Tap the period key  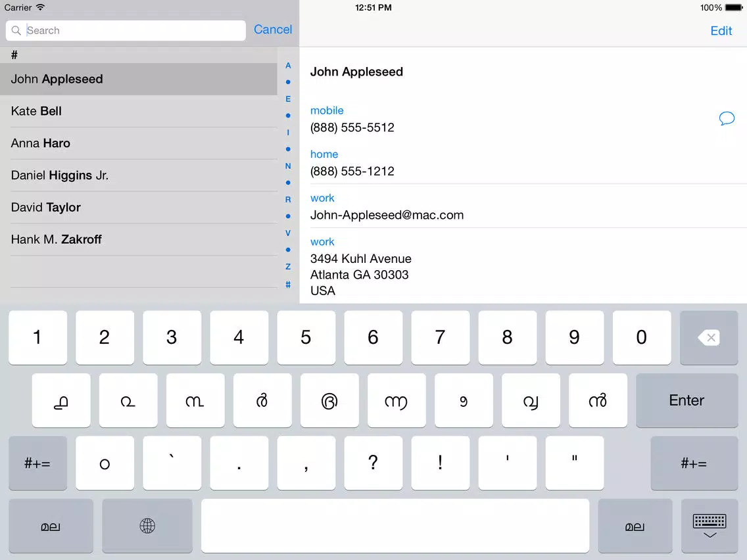[x=239, y=463]
